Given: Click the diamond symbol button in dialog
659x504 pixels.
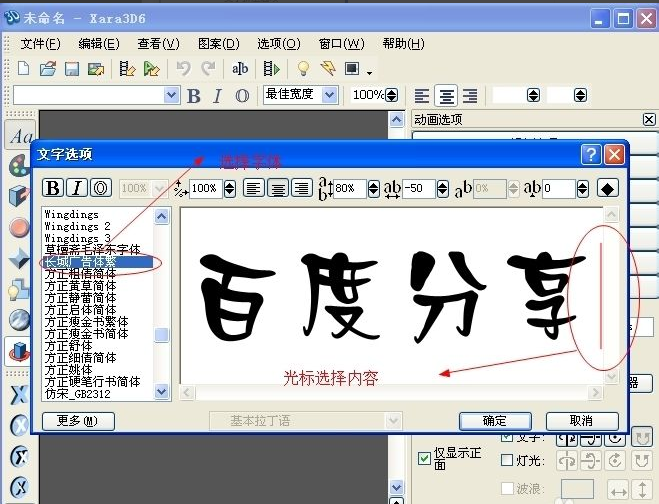Looking at the screenshot, I should (x=607, y=188).
